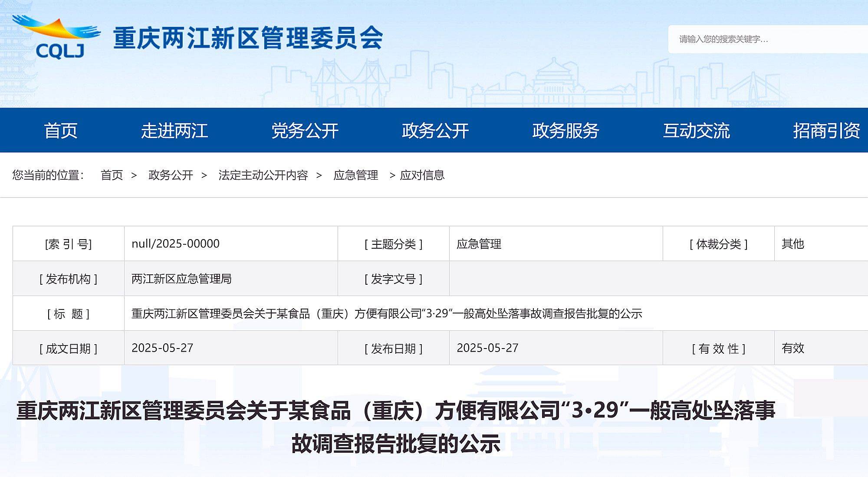Click the [成文日期] label cell
The image size is (868, 477).
click(69, 348)
